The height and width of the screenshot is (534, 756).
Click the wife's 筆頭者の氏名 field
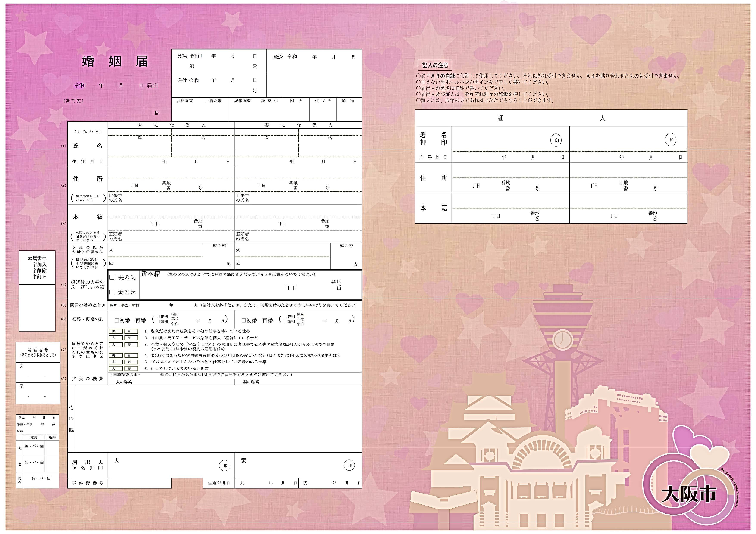298,237
